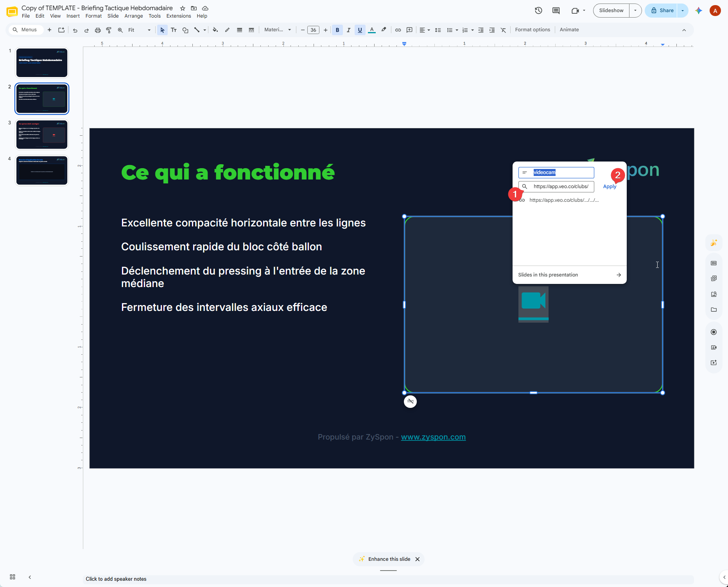728x587 pixels.
Task: Open the Border color pencil
Action: tap(227, 30)
